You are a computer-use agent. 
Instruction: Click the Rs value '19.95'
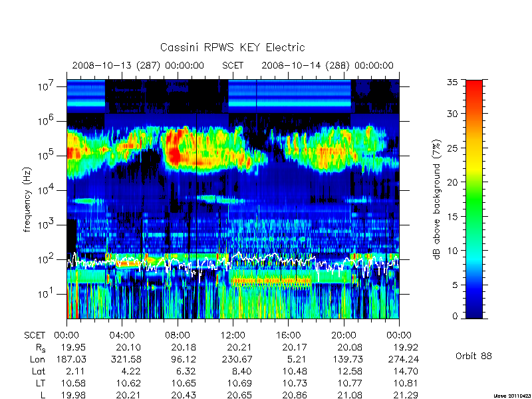click(x=73, y=347)
